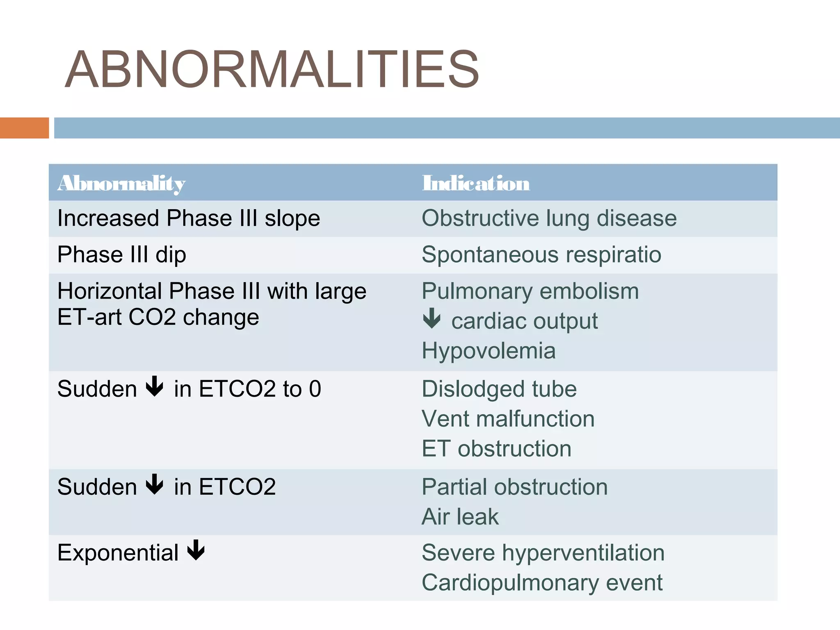Click the "Indication" column header
Viewport: 840px width, 630px height.
point(476,183)
